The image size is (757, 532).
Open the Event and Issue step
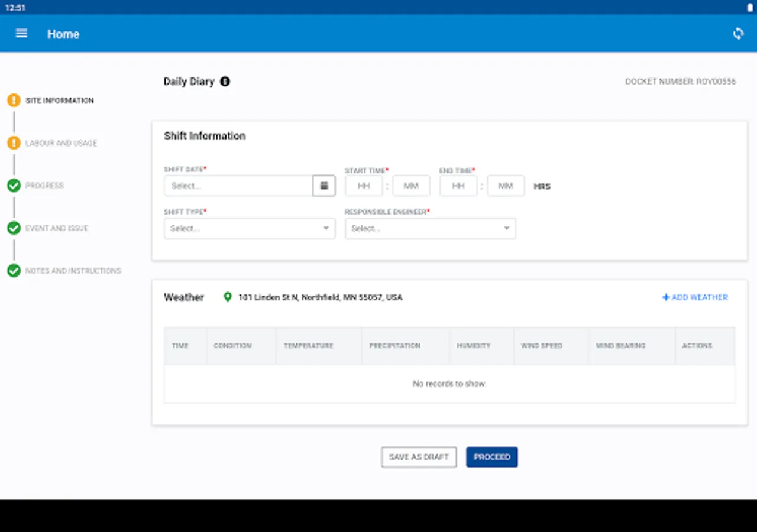[x=57, y=228]
